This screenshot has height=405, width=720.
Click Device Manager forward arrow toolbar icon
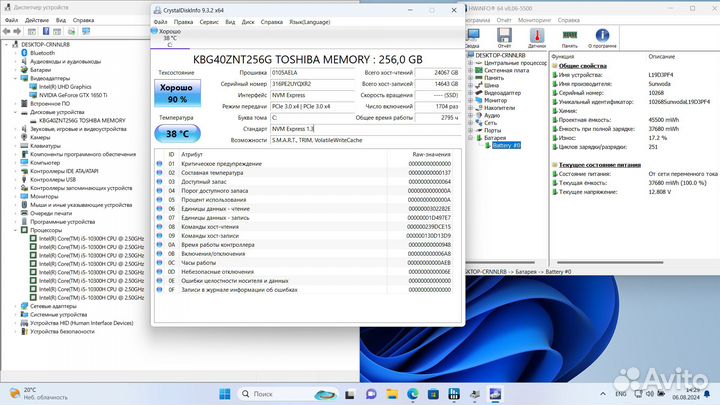[17, 31]
